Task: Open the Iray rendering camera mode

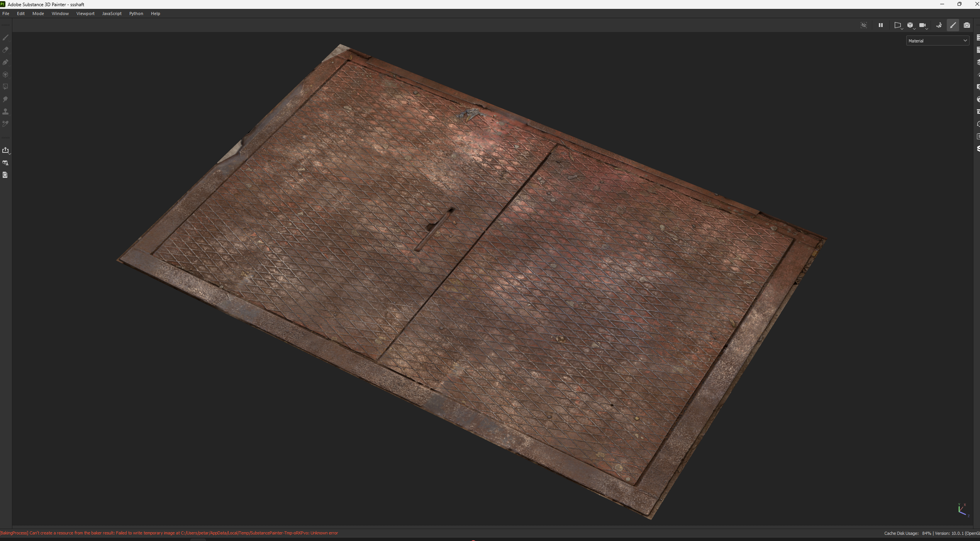Action: click(966, 25)
